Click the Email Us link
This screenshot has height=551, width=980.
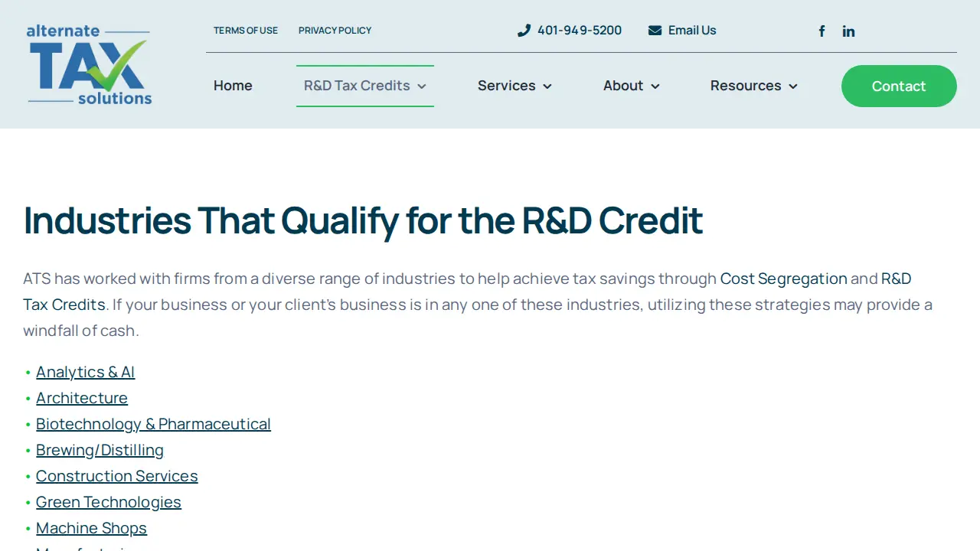[692, 31]
